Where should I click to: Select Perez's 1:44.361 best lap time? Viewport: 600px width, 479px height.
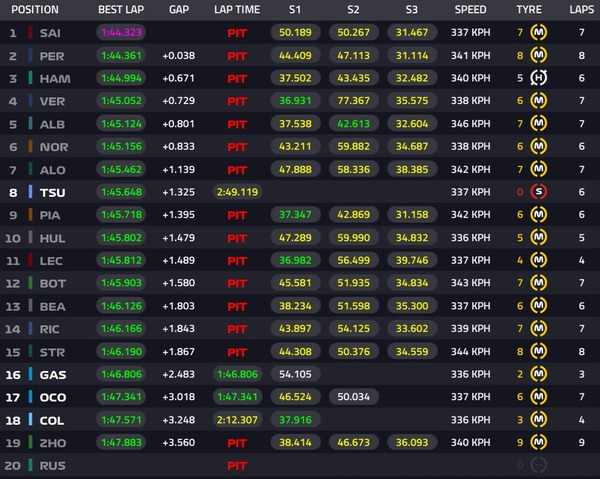pyautogui.click(x=121, y=56)
